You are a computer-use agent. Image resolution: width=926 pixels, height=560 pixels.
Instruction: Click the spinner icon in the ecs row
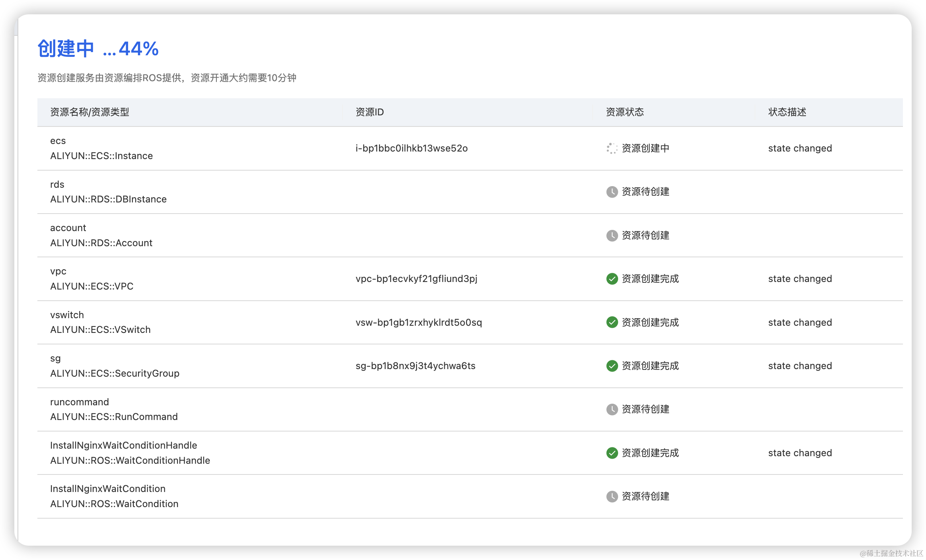pyautogui.click(x=612, y=148)
